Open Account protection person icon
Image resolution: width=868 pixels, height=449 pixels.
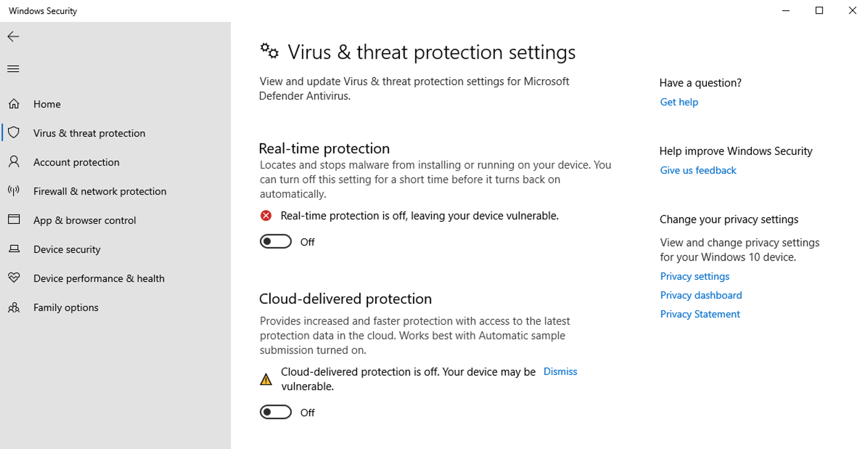pos(14,162)
